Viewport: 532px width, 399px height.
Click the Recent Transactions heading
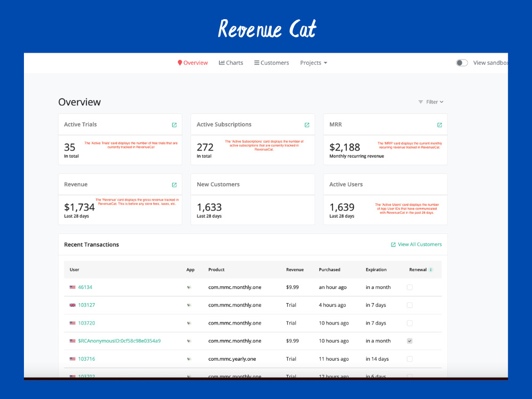point(92,245)
